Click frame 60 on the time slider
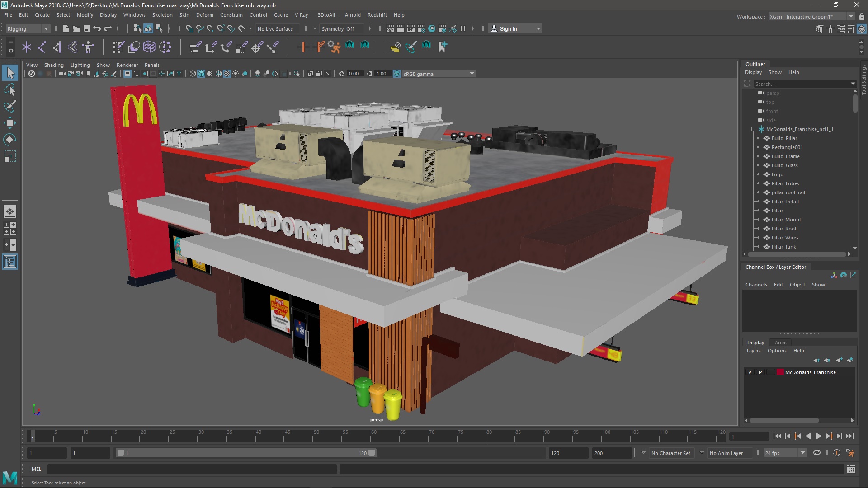Image resolution: width=868 pixels, height=488 pixels. point(373,436)
